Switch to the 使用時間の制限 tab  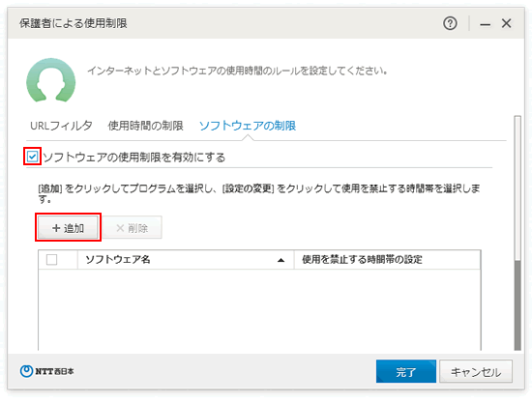[x=145, y=126]
